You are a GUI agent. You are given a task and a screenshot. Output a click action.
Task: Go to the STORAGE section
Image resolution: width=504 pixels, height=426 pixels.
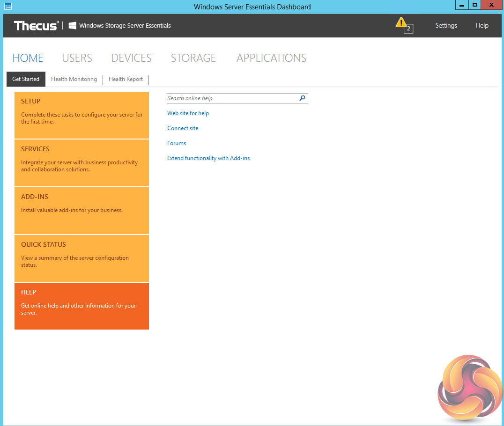(x=193, y=58)
